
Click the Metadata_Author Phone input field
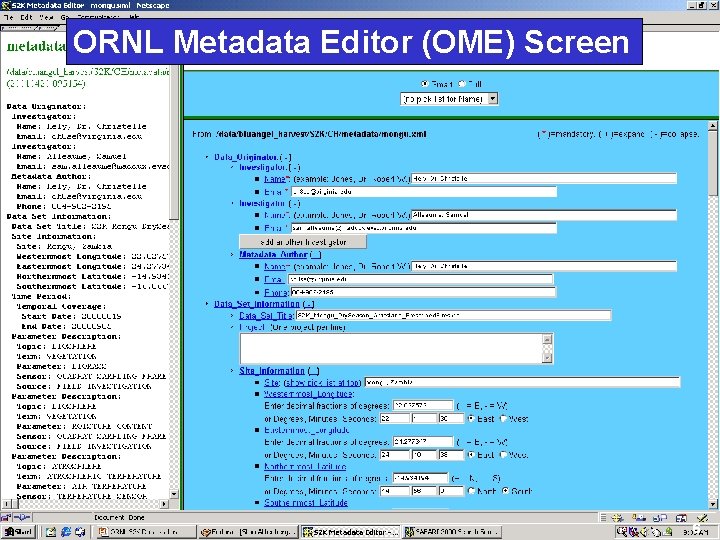tap(423, 292)
